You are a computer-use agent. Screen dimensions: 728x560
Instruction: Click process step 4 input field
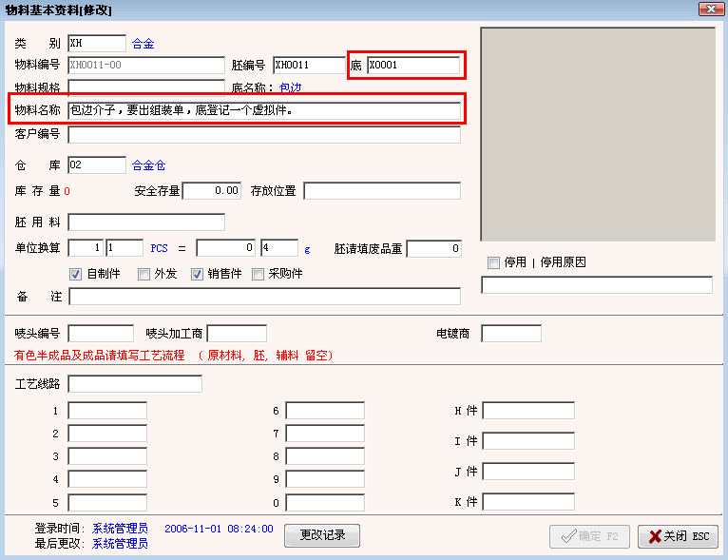tap(107, 479)
